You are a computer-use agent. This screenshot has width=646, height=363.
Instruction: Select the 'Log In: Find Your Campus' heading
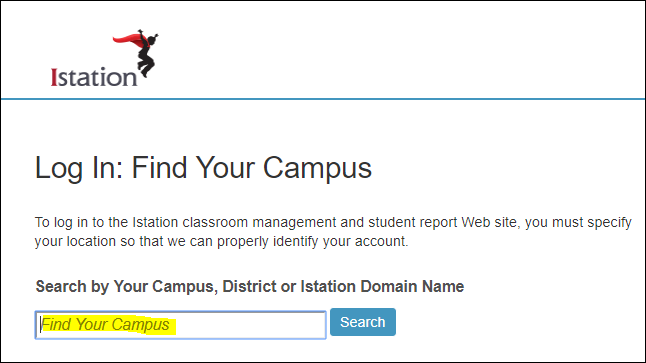(203, 168)
